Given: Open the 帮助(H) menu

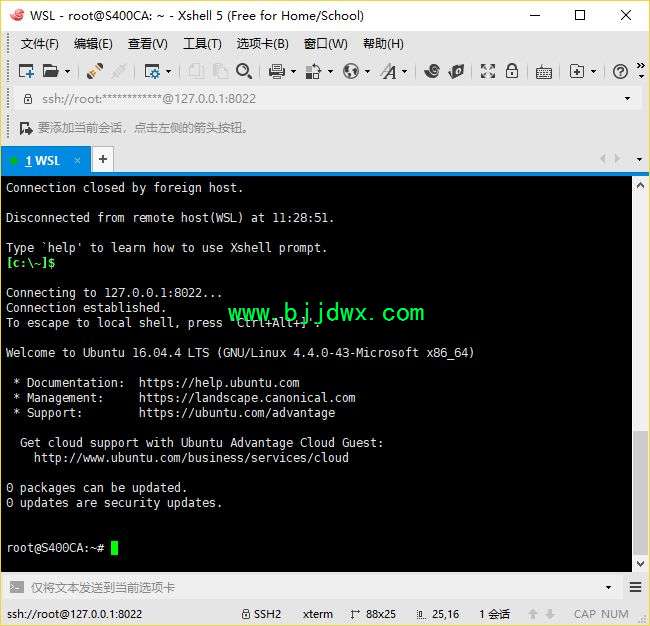Looking at the screenshot, I should (x=383, y=44).
